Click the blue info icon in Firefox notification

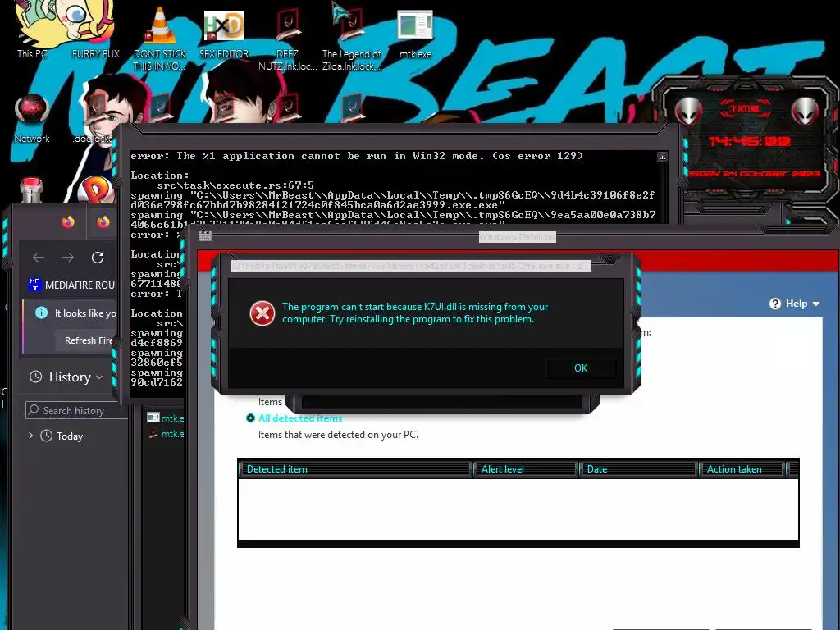pyautogui.click(x=41, y=313)
